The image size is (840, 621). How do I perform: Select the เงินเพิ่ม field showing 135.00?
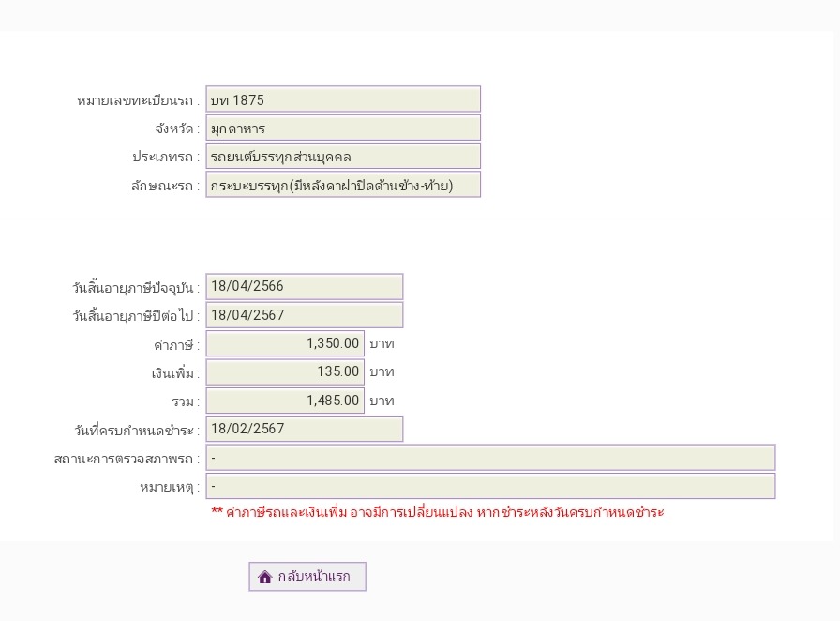coord(285,371)
